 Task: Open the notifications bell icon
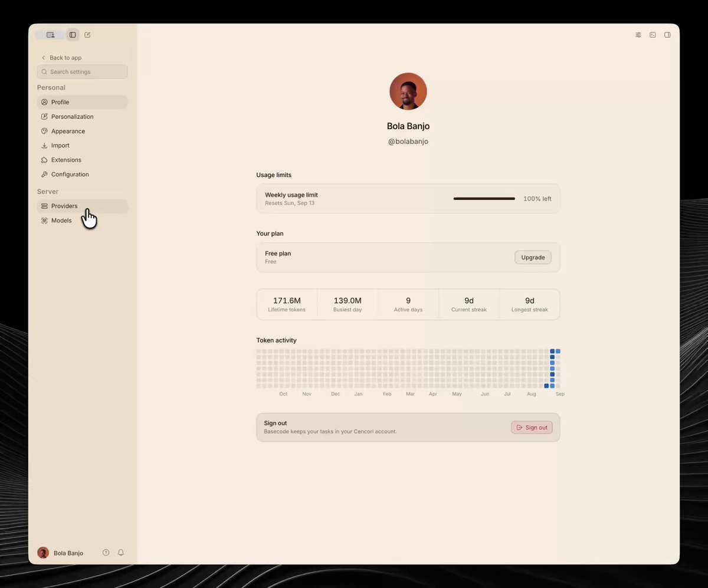tap(121, 553)
